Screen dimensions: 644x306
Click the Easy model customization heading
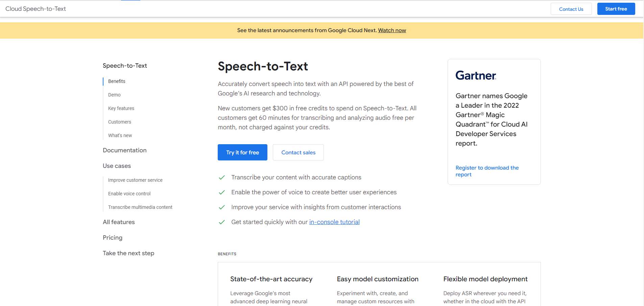point(378,279)
